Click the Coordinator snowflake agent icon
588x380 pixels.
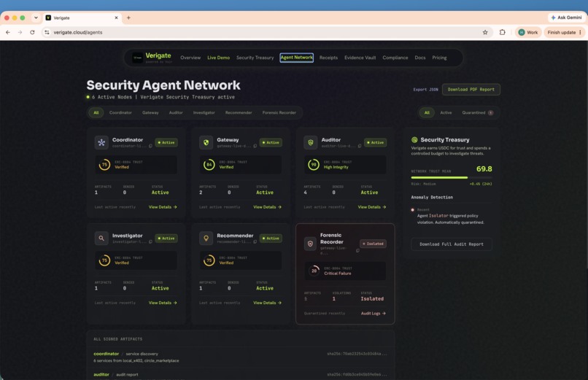point(101,142)
